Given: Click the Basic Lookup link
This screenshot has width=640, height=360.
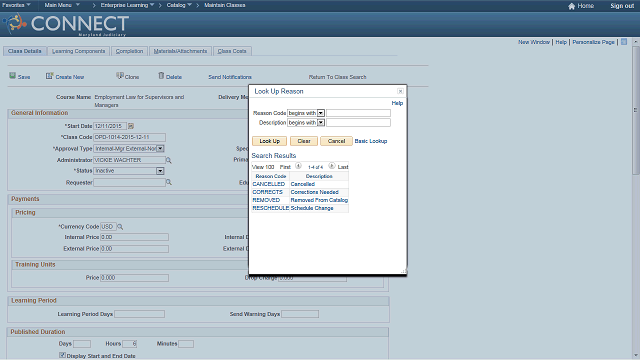Looking at the screenshot, I should (371, 141).
